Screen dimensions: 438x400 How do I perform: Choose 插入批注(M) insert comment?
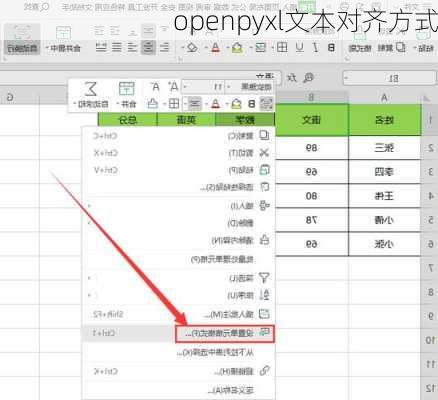[178, 314]
